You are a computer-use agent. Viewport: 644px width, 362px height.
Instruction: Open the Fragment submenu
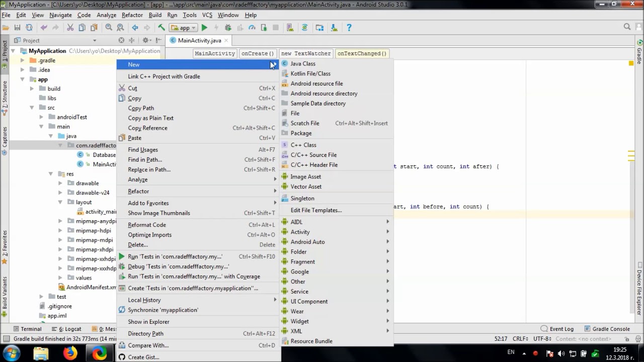click(336, 261)
